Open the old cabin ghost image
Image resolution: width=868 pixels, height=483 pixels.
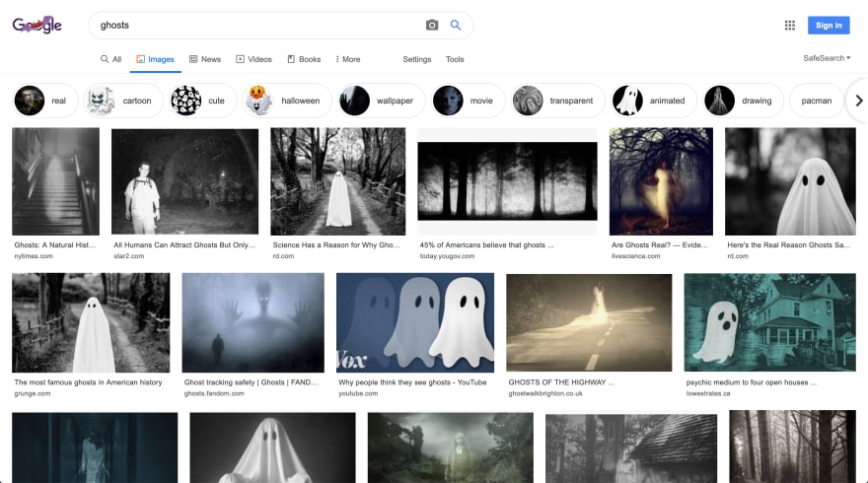(631, 448)
